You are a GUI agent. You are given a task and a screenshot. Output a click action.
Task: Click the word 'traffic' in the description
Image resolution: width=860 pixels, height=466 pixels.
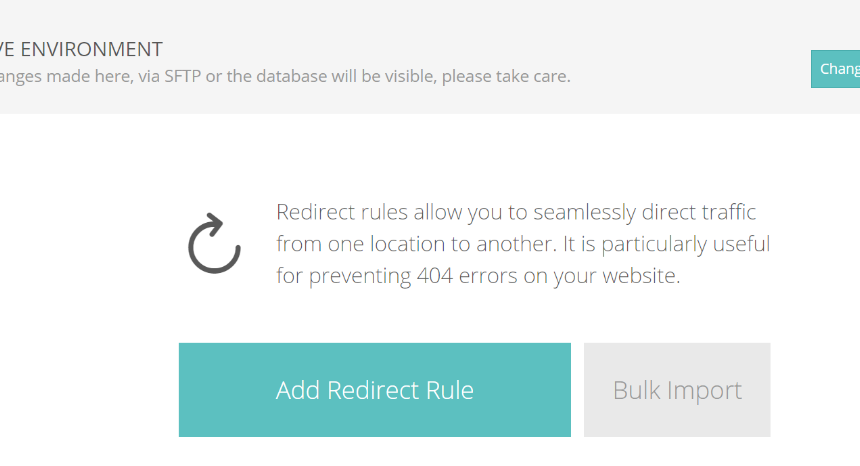click(728, 212)
